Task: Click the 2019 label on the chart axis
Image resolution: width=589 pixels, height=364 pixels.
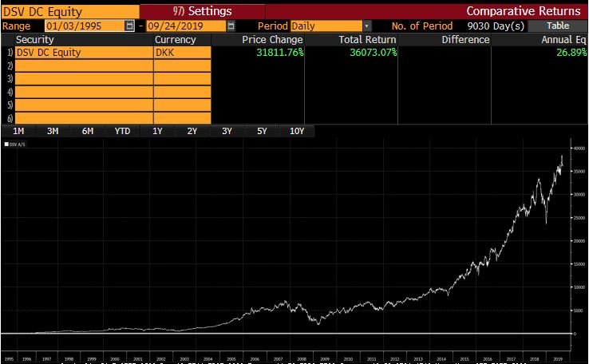Action: [558, 359]
